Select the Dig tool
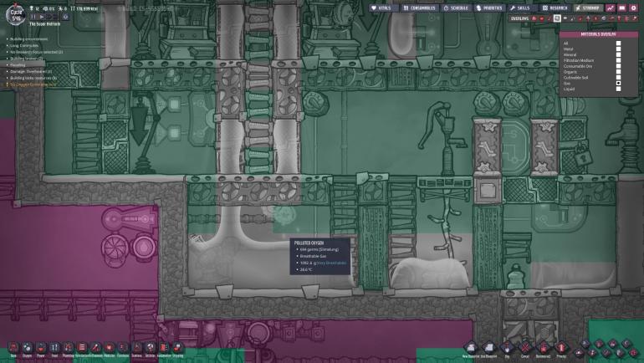 (507, 347)
